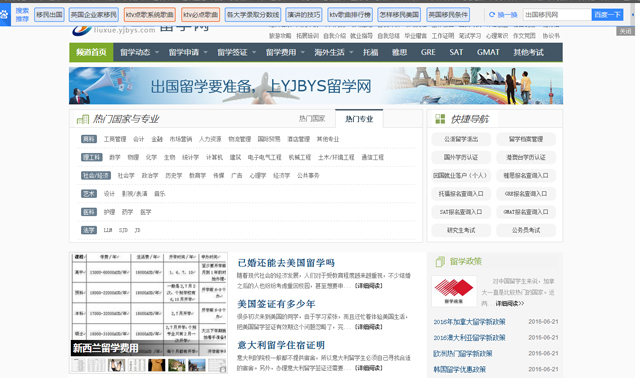Switch to the 热门国家 tab
Viewport: 640px width, 378px height.
click(x=312, y=118)
